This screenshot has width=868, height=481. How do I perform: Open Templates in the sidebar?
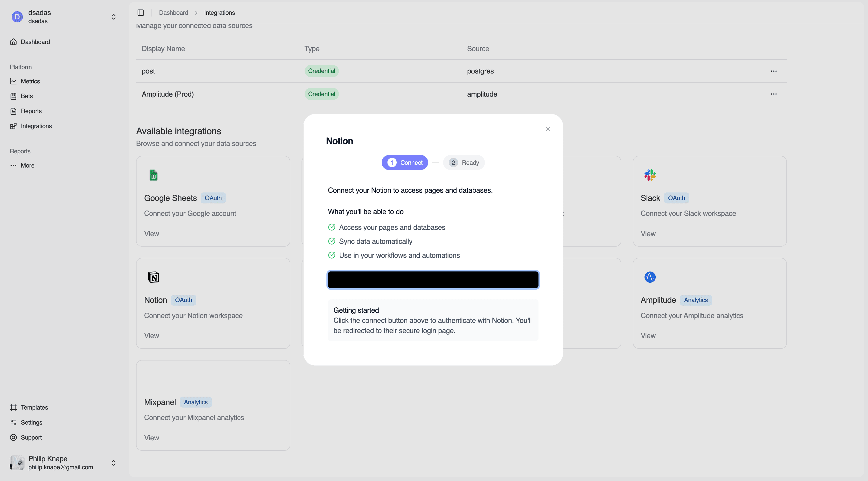coord(34,408)
